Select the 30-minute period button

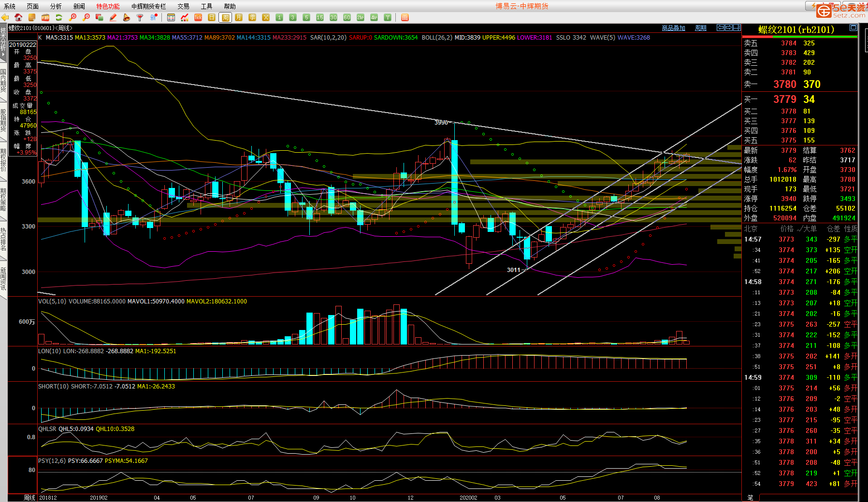[333, 17]
